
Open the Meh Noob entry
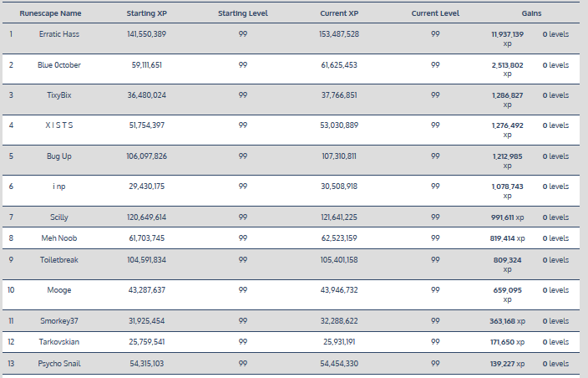[59, 238]
